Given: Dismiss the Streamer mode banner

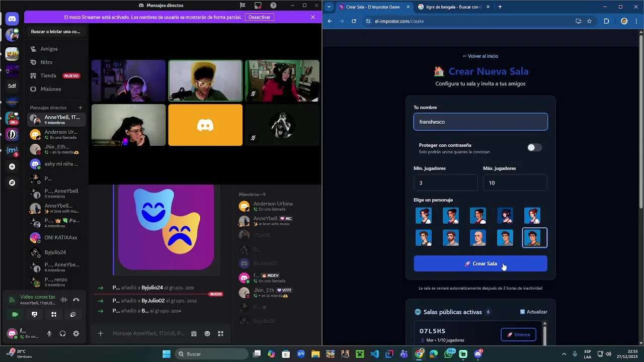Looking at the screenshot, I should [x=313, y=17].
